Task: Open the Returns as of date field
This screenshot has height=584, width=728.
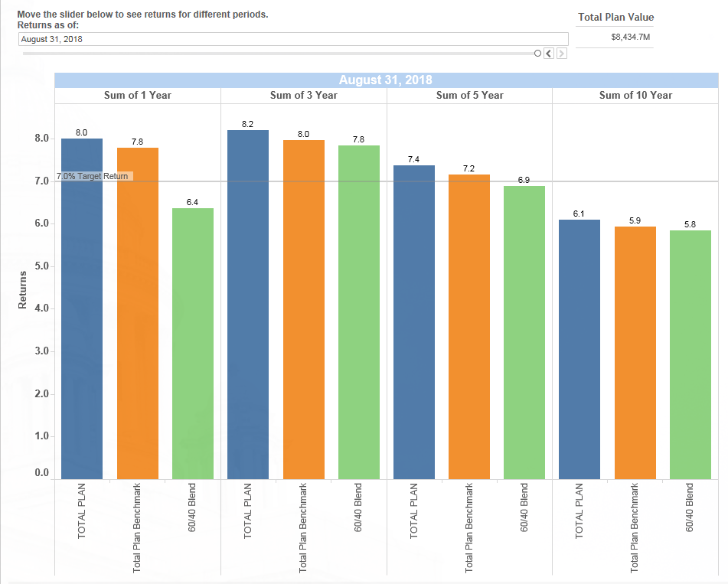Action: point(293,39)
